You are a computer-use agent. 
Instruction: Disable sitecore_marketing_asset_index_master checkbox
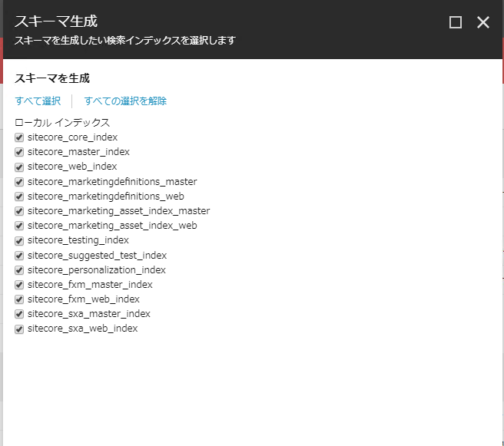click(x=20, y=211)
